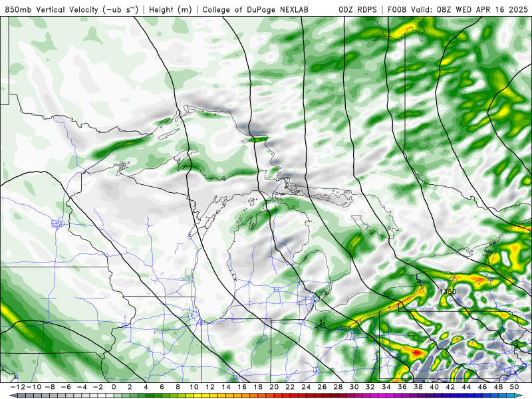Click the '-2' color scale label
This screenshot has height=399, width=532.
[x=98, y=387]
